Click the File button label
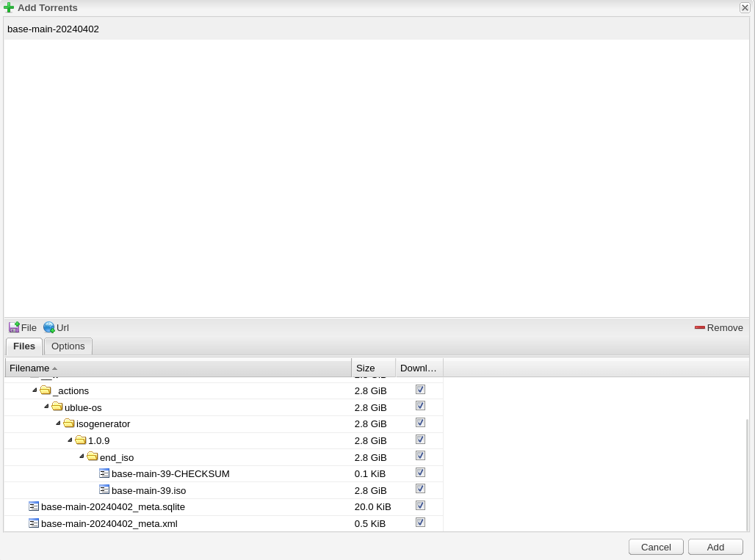Screen dimensions: 755x560 coord(29,327)
